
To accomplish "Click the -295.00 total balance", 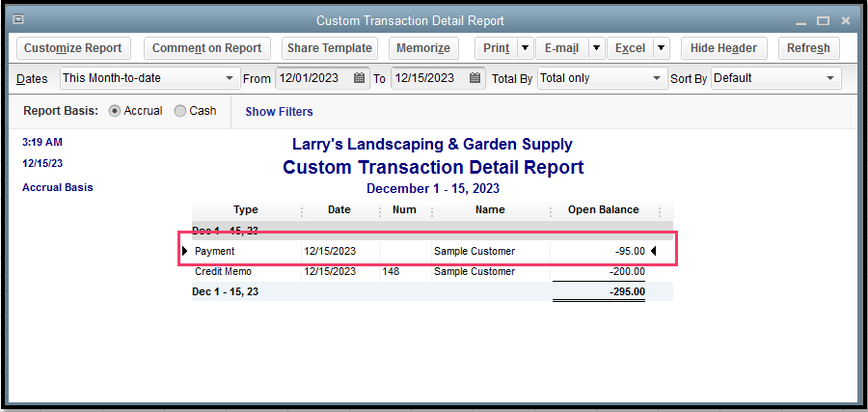I will coord(627,291).
